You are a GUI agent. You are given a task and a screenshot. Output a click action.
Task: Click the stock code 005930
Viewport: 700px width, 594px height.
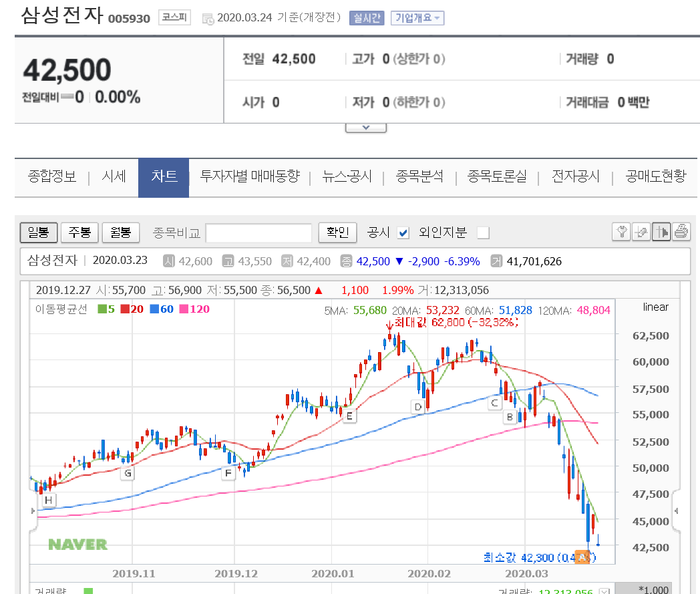(x=129, y=19)
